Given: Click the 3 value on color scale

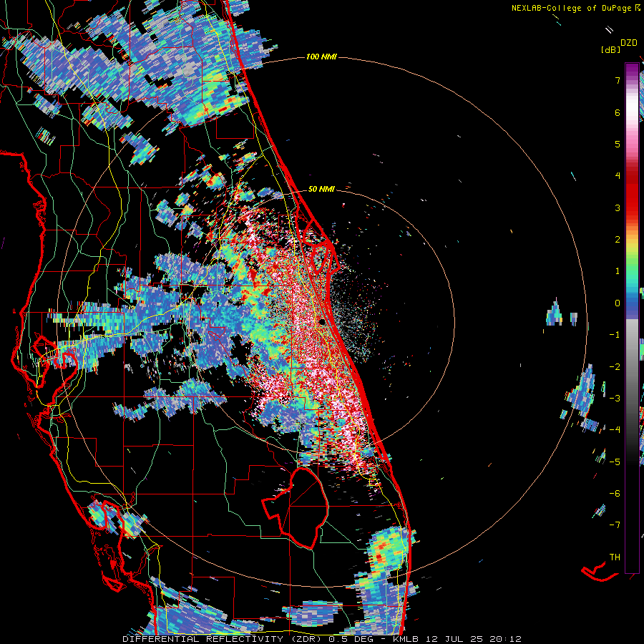Looking at the screenshot, I should (x=618, y=208).
